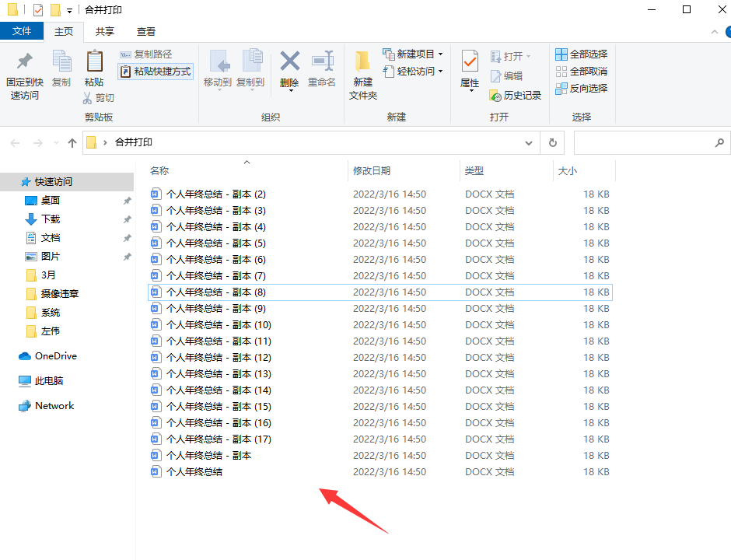
Task: Select OneDrive in the sidebar
Action: [x=55, y=355]
